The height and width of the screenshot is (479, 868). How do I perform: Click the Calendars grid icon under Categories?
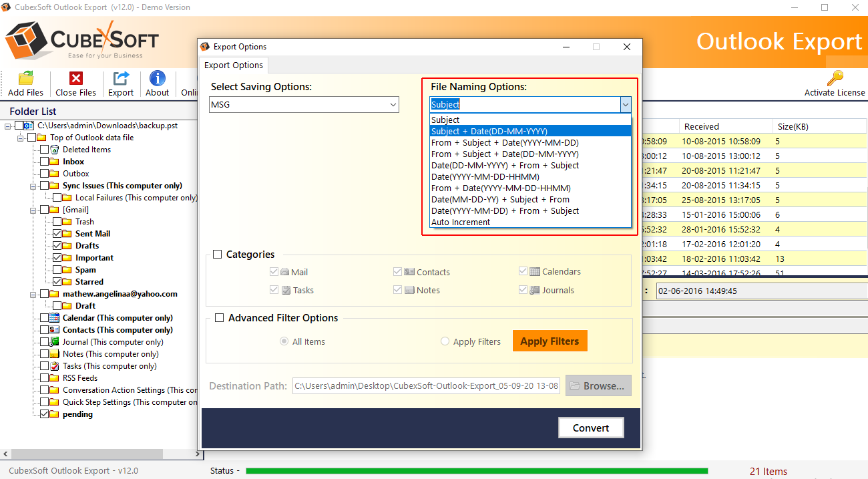tap(535, 271)
